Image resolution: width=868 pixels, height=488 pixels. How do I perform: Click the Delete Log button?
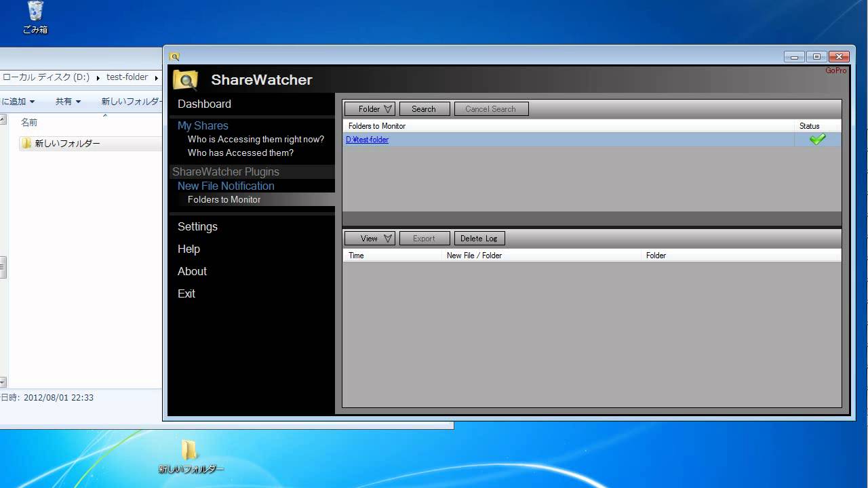click(x=479, y=239)
